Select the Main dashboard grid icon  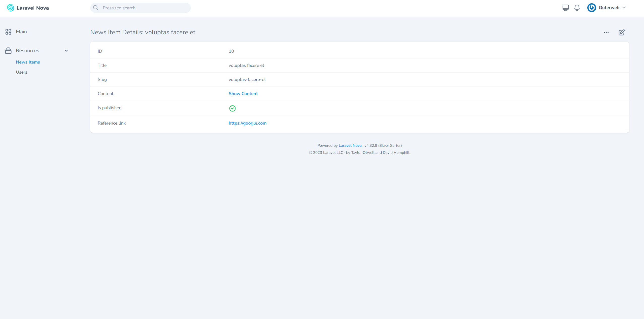[x=8, y=32]
